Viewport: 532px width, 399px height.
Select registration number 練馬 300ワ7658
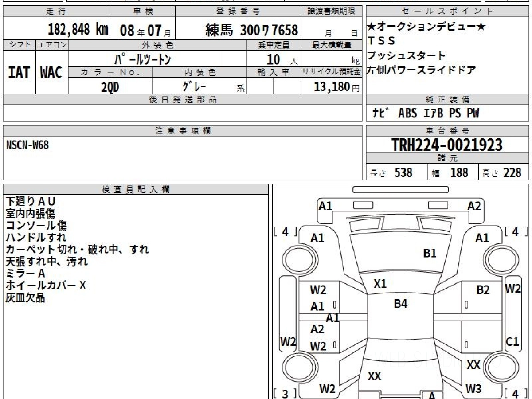pyautogui.click(x=251, y=30)
